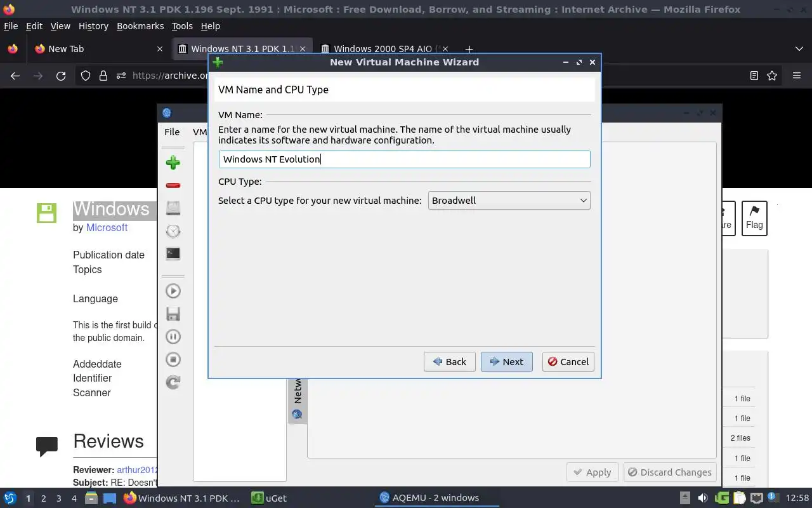Stop VM with the stop icon in AQEMU
Viewport: 812px width, 508px height.
173,359
